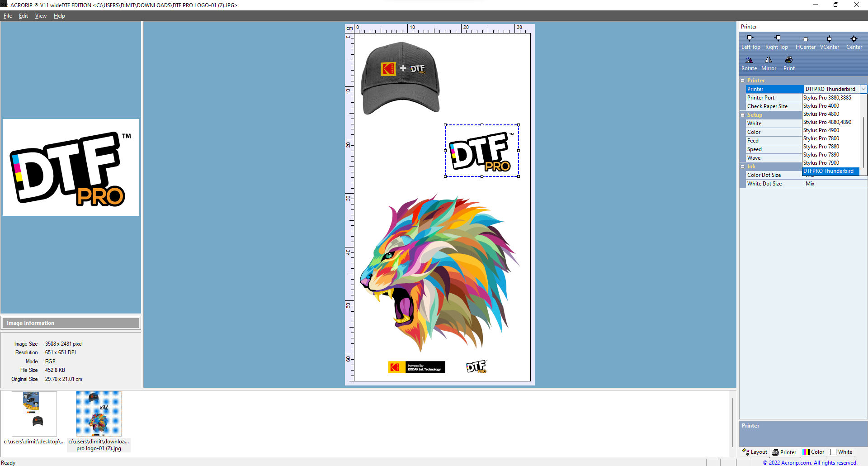The width and height of the screenshot is (868, 466).
Task: Open the File menu
Action: pyautogui.click(x=8, y=16)
